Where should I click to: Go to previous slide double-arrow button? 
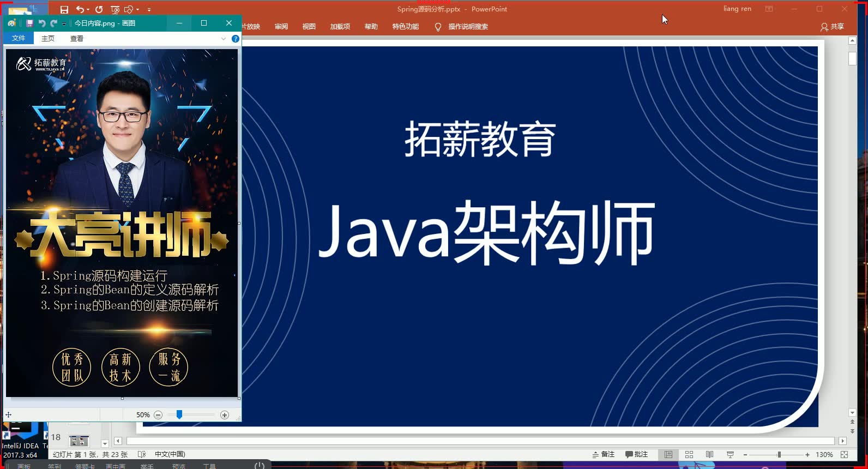(x=852, y=422)
